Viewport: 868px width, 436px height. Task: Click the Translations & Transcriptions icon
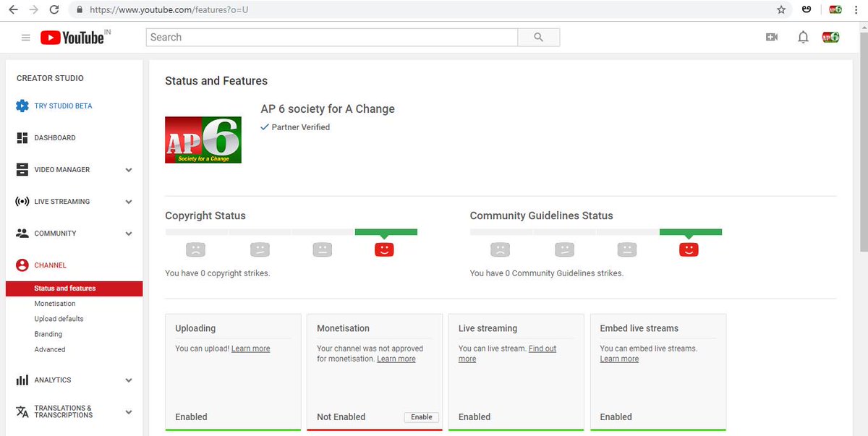tap(22, 411)
